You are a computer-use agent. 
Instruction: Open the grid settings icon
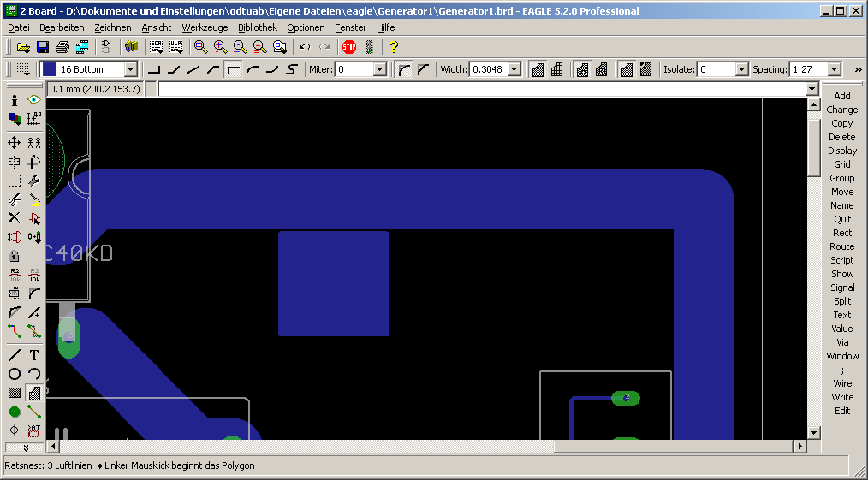click(23, 69)
